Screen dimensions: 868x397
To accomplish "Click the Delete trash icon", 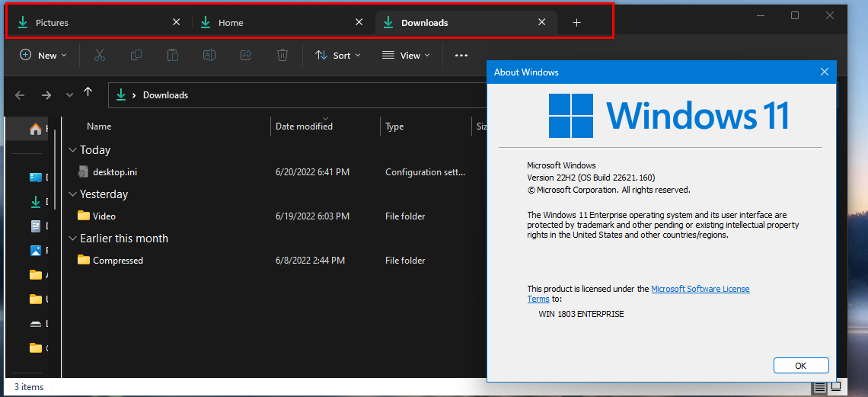I will coord(282,56).
